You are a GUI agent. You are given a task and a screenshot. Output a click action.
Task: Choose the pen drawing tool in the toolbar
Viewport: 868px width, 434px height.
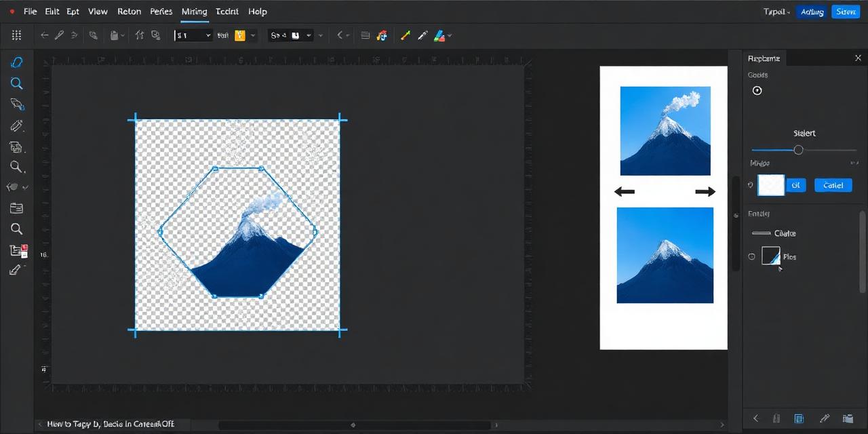pos(16,125)
